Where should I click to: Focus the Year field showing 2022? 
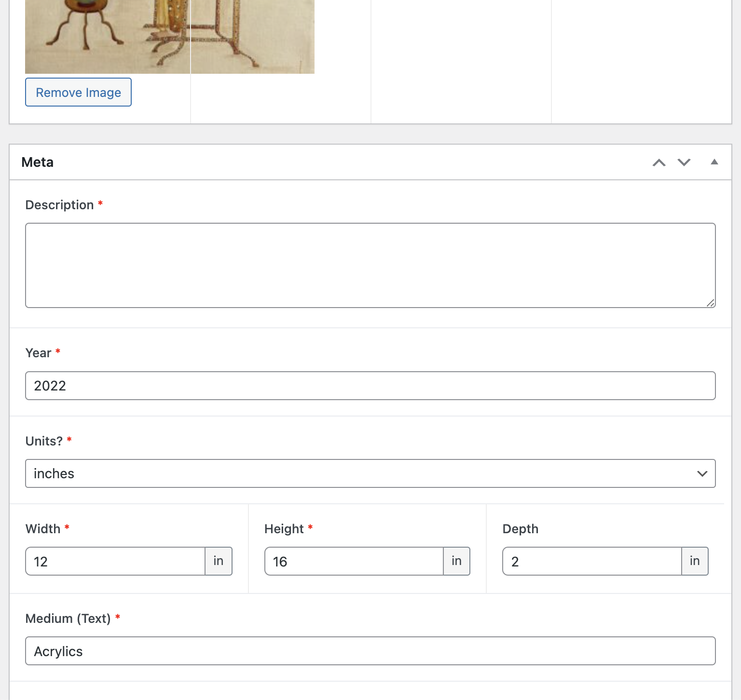[370, 386]
